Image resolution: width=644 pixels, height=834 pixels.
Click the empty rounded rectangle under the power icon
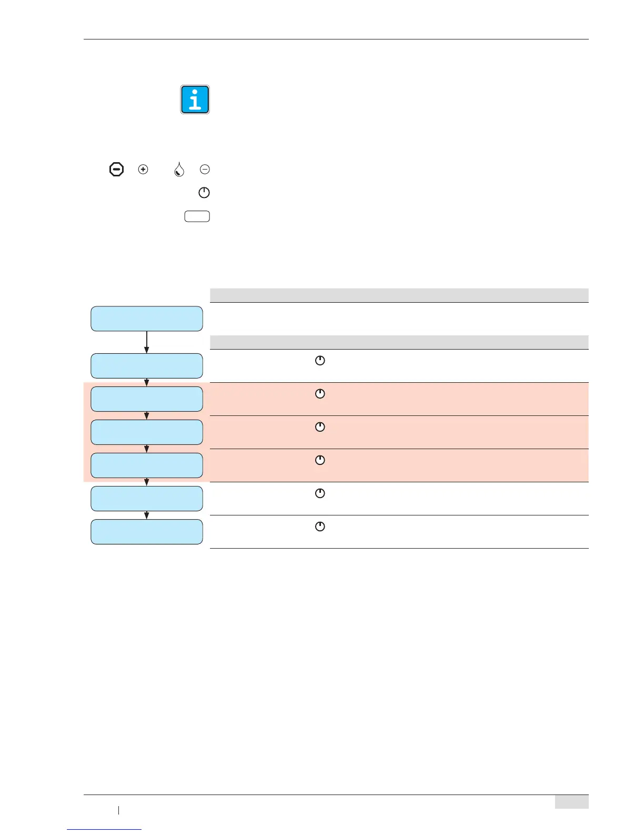[197, 216]
